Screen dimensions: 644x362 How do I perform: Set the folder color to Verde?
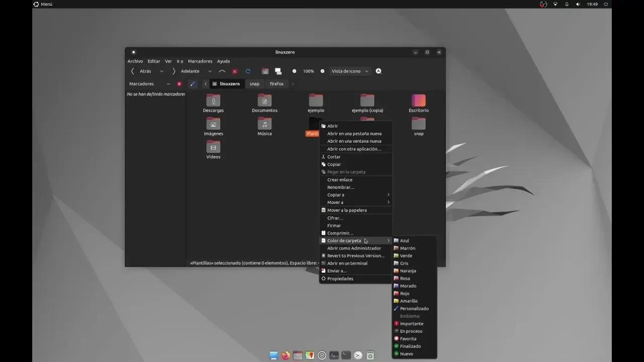pyautogui.click(x=406, y=255)
